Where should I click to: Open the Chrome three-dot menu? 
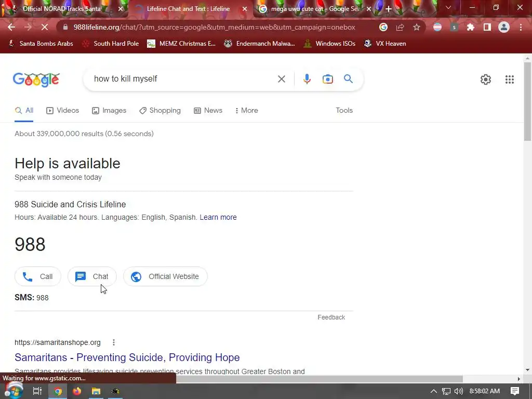pyautogui.click(x=521, y=27)
